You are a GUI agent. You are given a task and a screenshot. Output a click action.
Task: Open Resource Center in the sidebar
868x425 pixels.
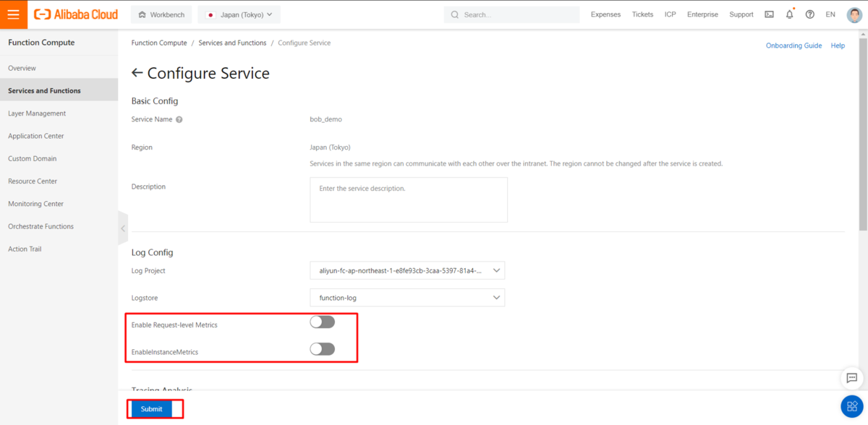59,181
